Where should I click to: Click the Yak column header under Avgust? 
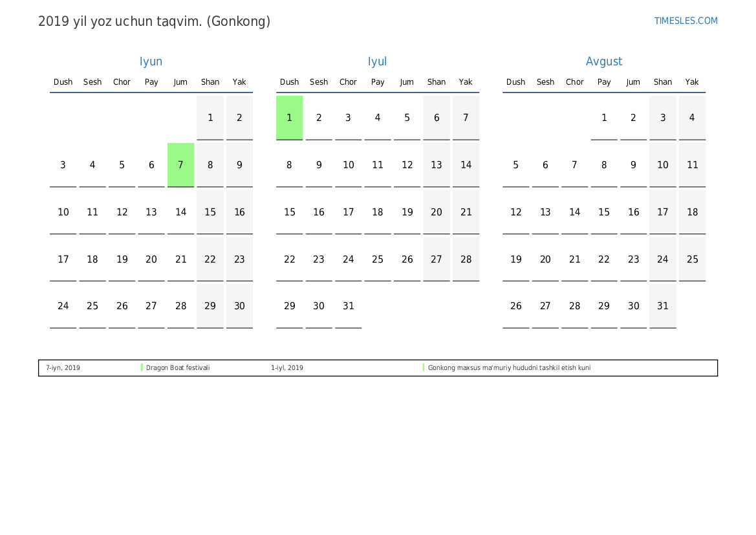pos(692,82)
